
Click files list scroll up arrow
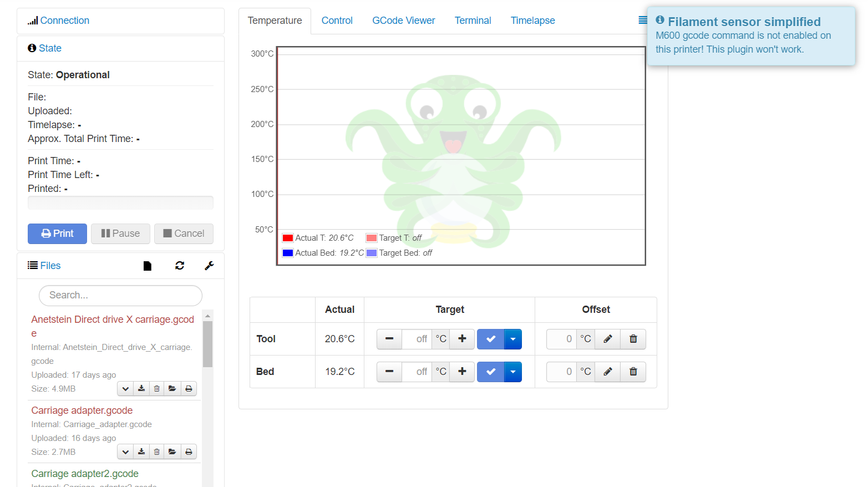click(208, 316)
